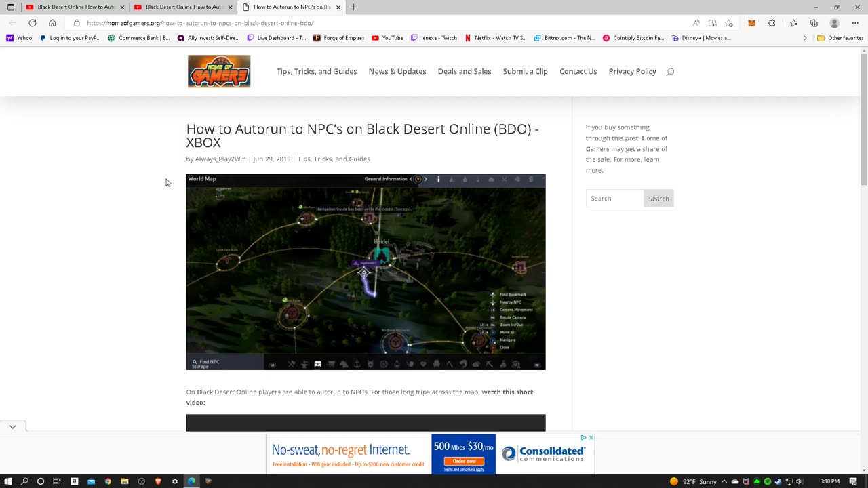This screenshot has height=488, width=868.
Task: Open the Windows Start menu
Action: pos(8,481)
